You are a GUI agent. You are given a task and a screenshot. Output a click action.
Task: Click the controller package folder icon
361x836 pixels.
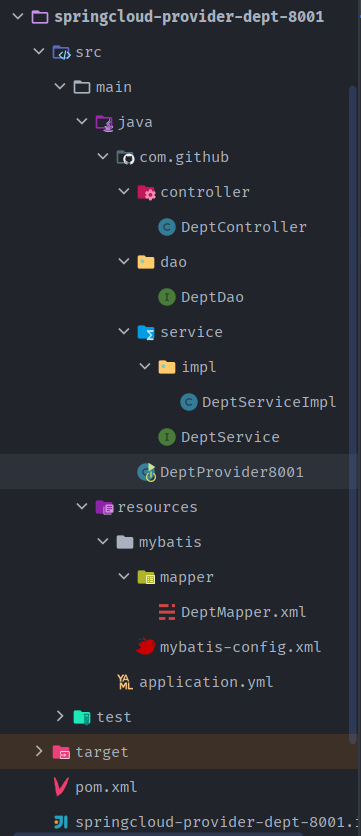click(146, 192)
